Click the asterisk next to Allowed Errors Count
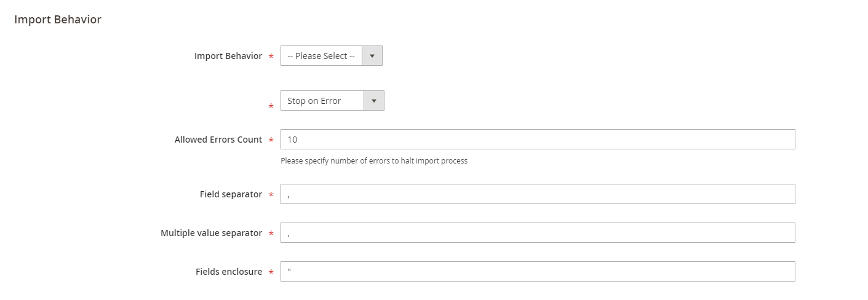 [x=271, y=141]
